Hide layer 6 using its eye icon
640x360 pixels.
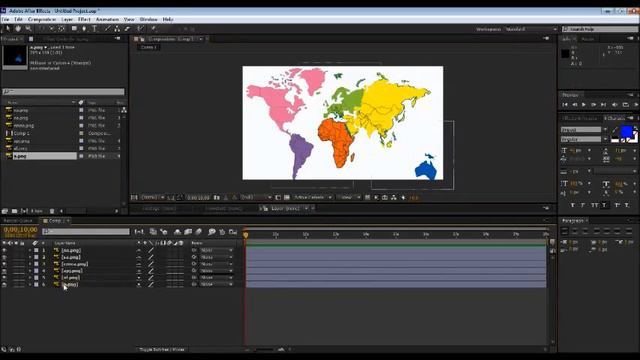coord(4,284)
